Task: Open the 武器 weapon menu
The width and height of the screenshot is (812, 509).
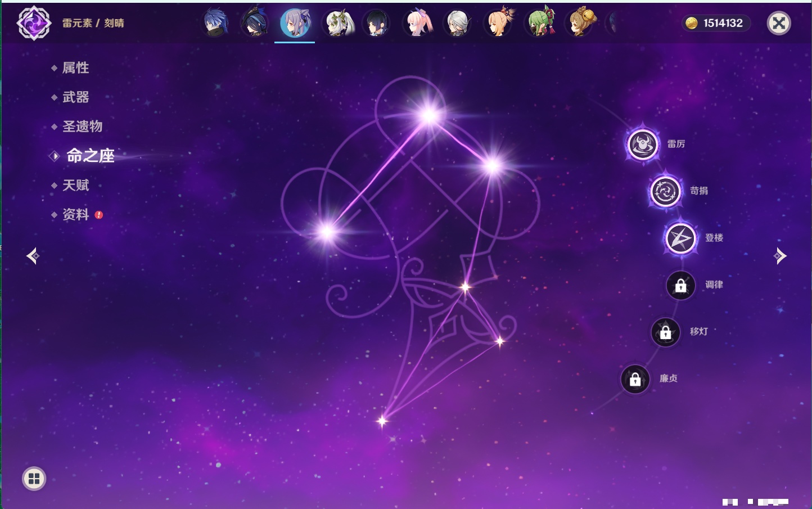Action: (x=75, y=97)
